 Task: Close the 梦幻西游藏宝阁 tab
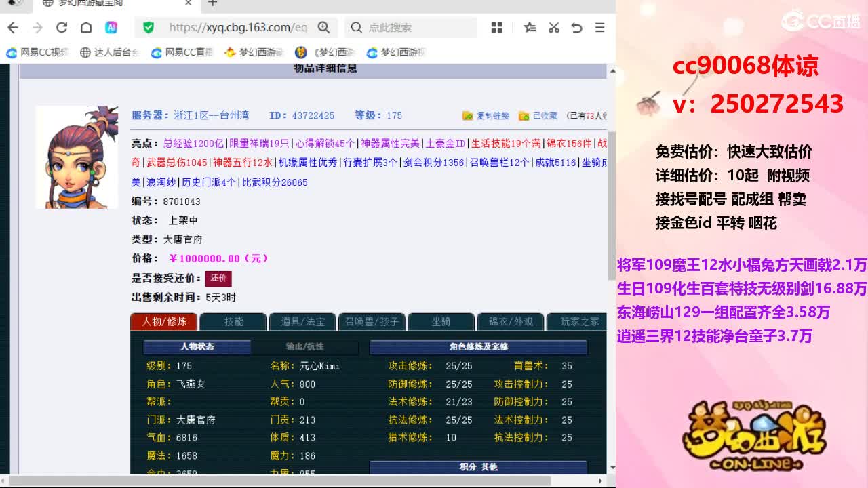point(189,3)
